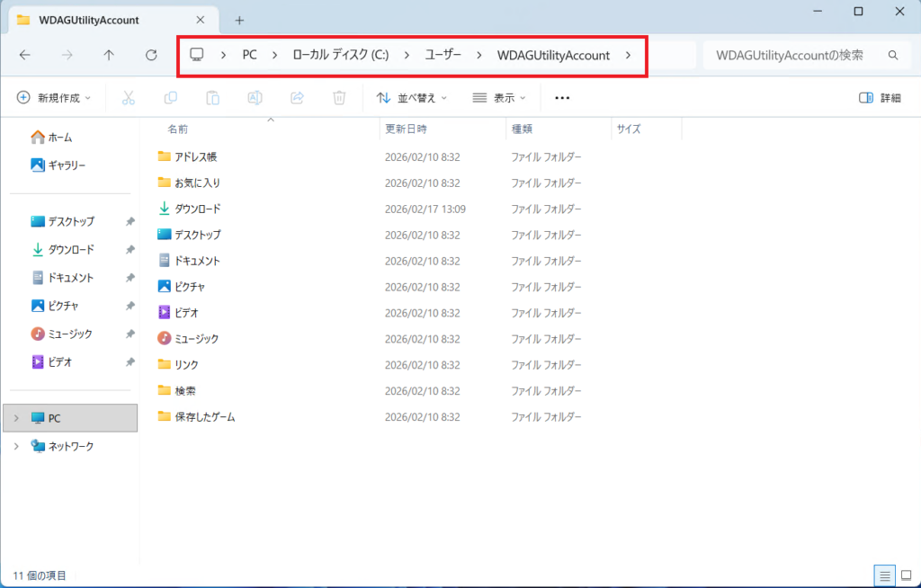Expand the PC tree node
This screenshot has width=921, height=588.
[16, 418]
